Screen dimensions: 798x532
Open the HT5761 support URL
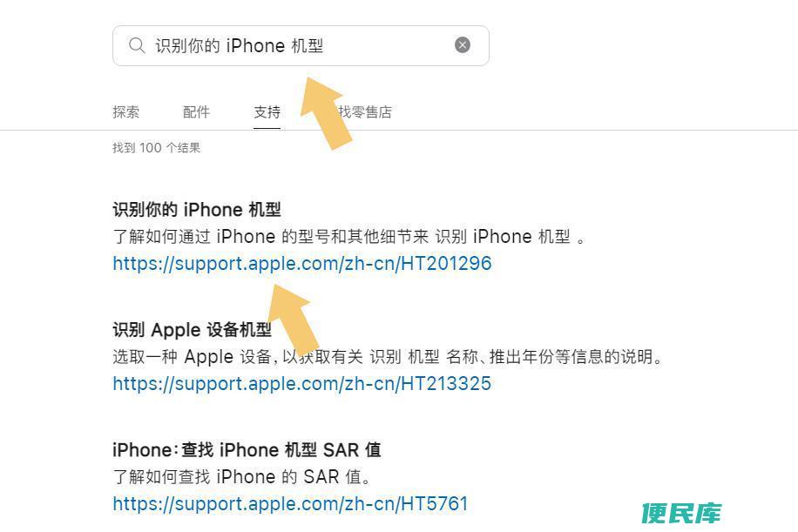click(x=290, y=503)
